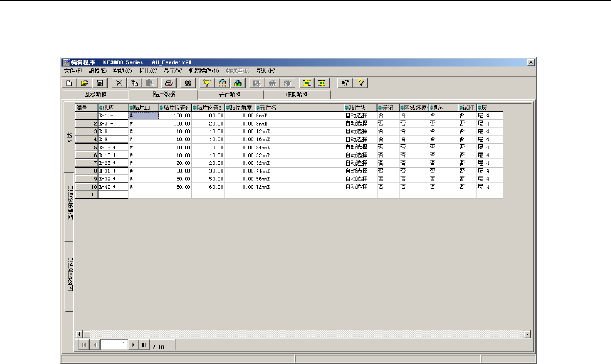
Task: Switch to the 元件数据 tab
Action: point(229,95)
